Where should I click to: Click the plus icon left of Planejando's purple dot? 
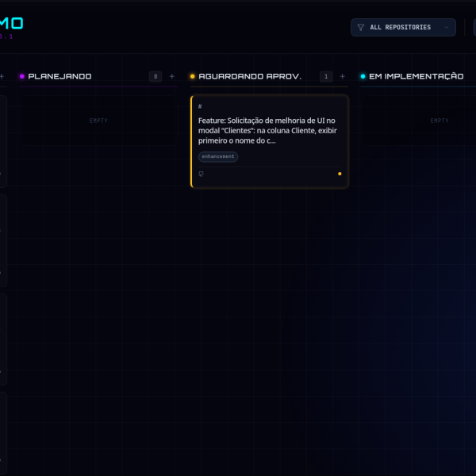pyautogui.click(x=2, y=77)
